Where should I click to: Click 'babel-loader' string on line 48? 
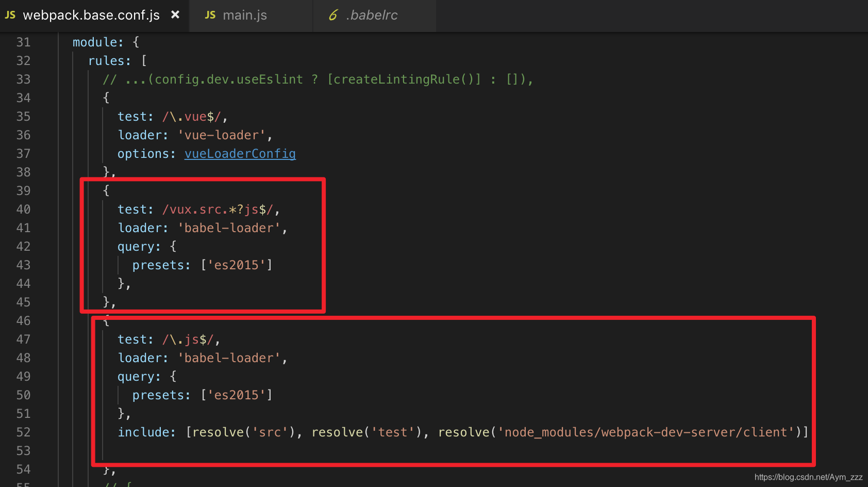[229, 358]
